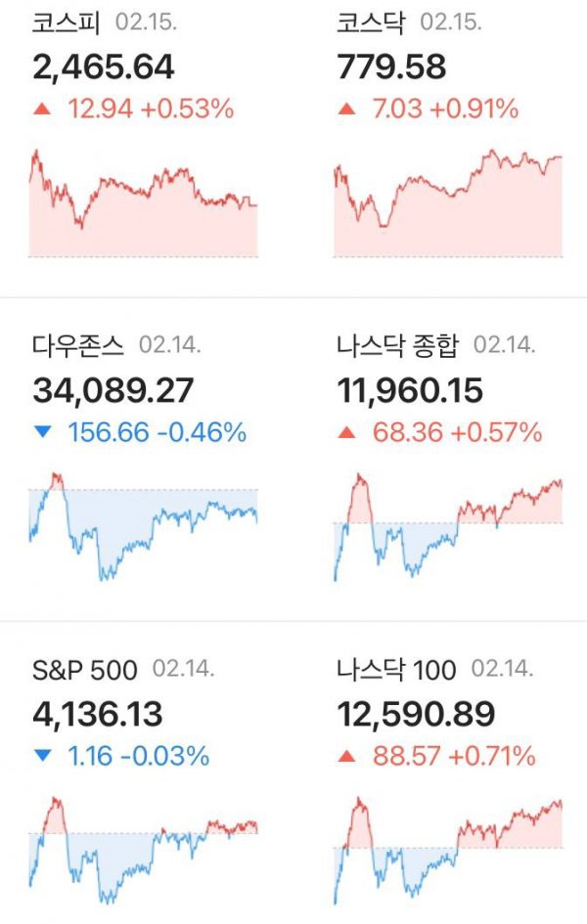Click the 34,089.27 다우존스 value
The image size is (587, 924).
pos(113,391)
